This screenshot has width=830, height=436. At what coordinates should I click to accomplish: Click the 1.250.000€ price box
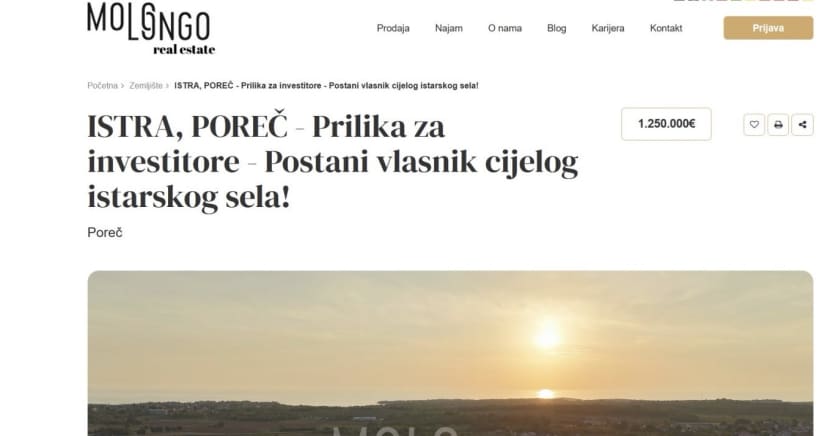tap(666, 124)
